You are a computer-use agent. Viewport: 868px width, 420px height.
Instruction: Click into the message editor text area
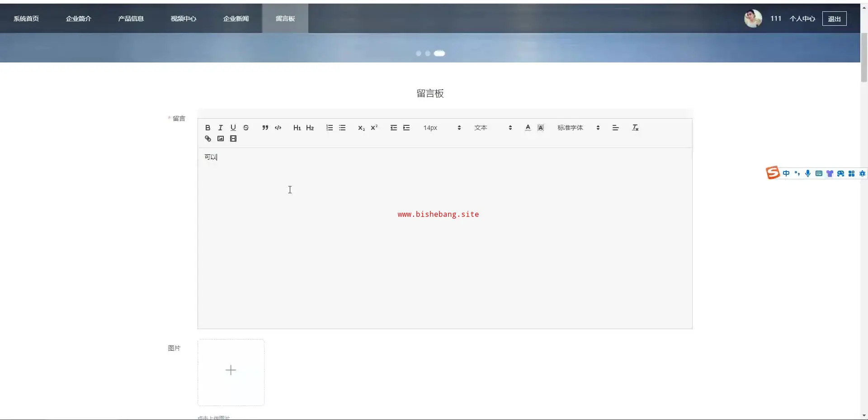tap(445, 238)
